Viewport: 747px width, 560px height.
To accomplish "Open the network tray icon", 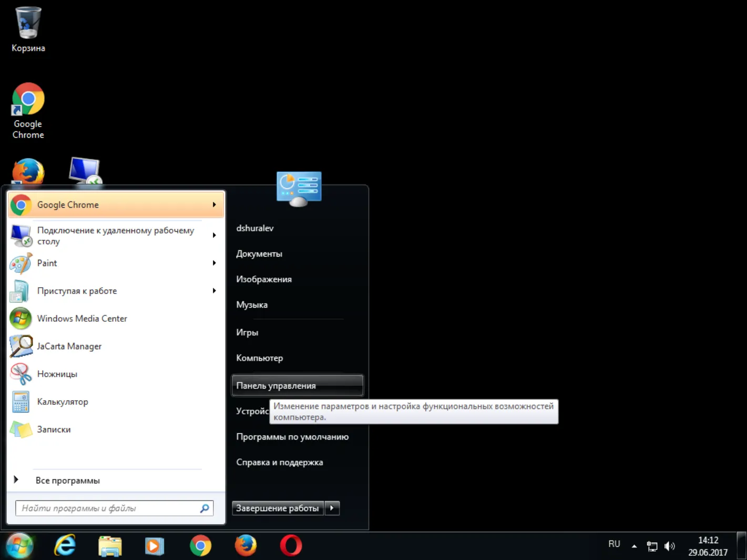I will point(652,546).
